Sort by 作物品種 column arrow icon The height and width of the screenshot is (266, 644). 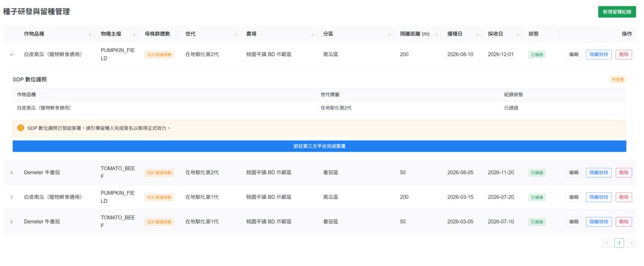(x=90, y=34)
